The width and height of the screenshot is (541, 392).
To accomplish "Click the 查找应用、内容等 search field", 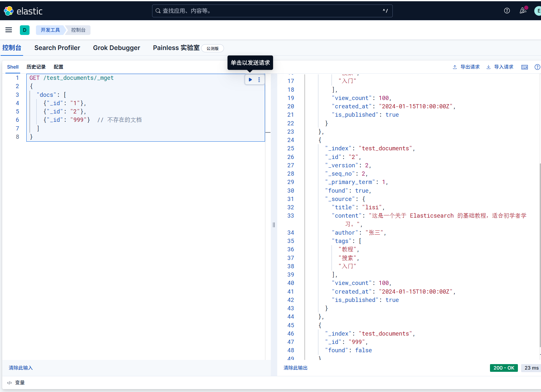I will [x=272, y=11].
